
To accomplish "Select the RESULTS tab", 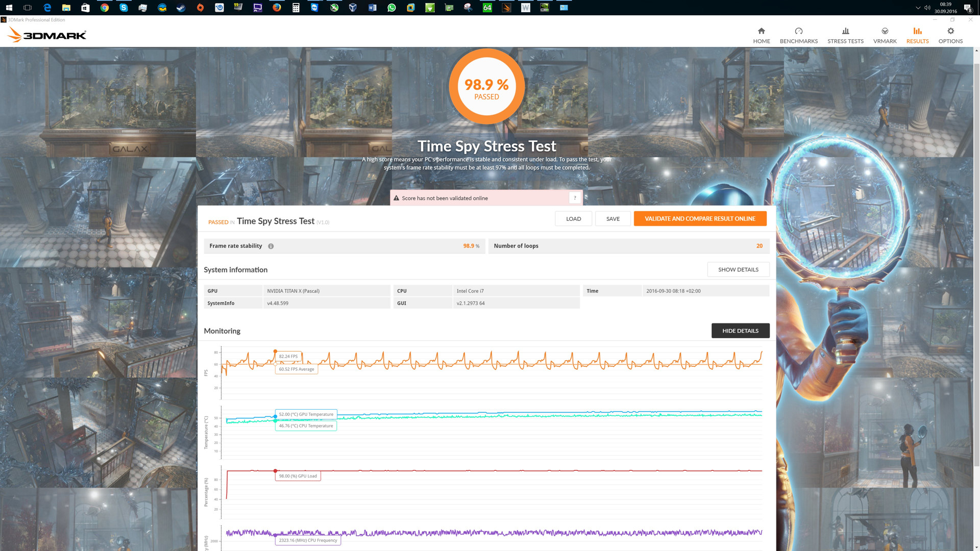I will [x=917, y=36].
